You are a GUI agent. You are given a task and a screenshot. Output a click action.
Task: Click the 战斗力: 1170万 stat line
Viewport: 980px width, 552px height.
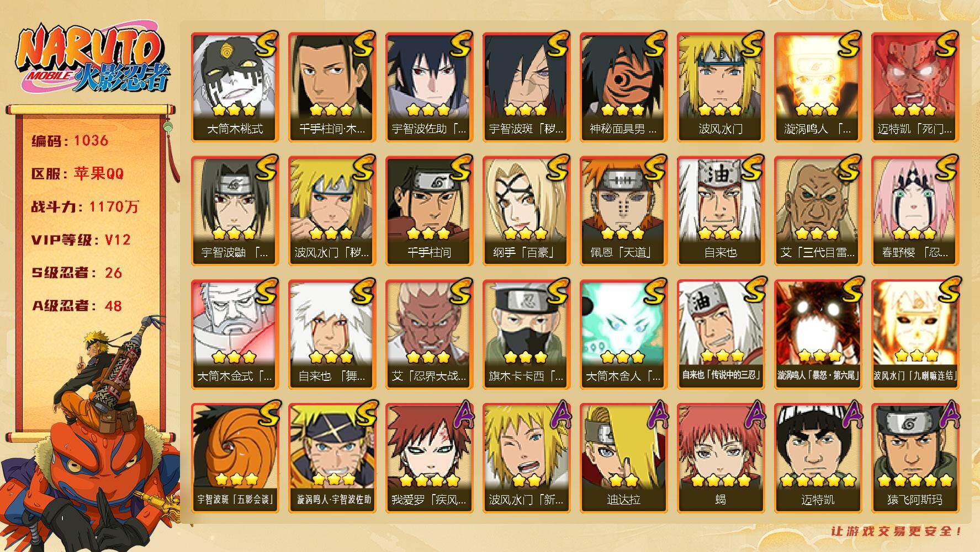point(85,207)
